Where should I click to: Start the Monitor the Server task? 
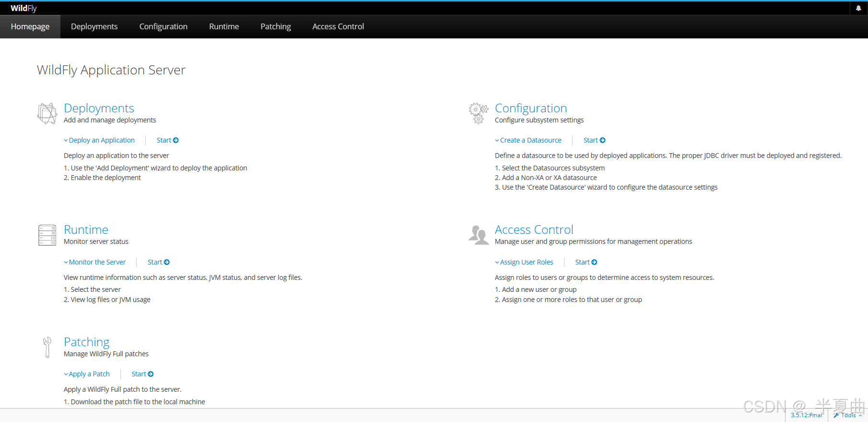159,262
